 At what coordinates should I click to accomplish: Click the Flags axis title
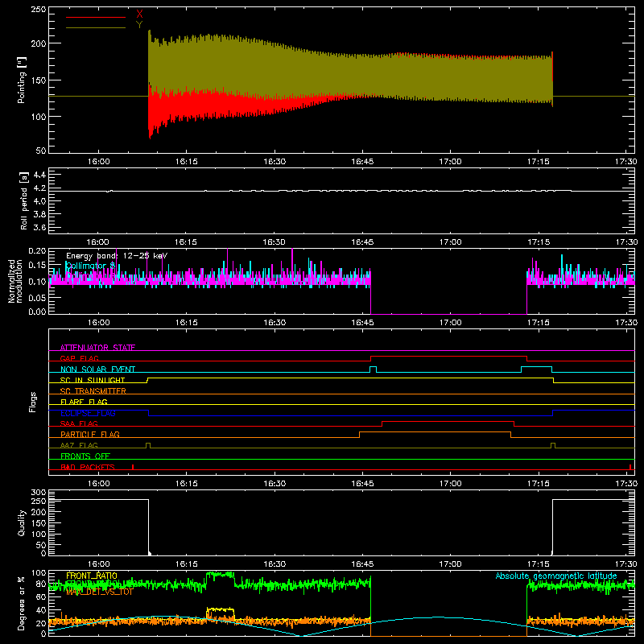[x=33, y=402]
